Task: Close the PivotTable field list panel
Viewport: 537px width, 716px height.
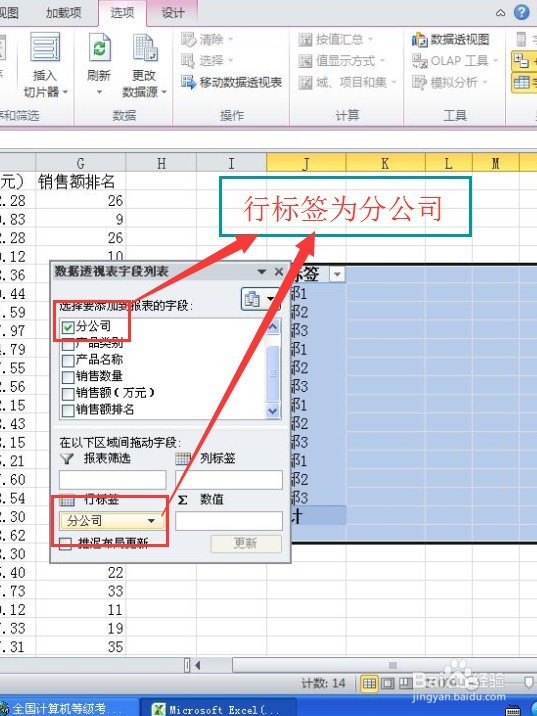Action: (279, 272)
